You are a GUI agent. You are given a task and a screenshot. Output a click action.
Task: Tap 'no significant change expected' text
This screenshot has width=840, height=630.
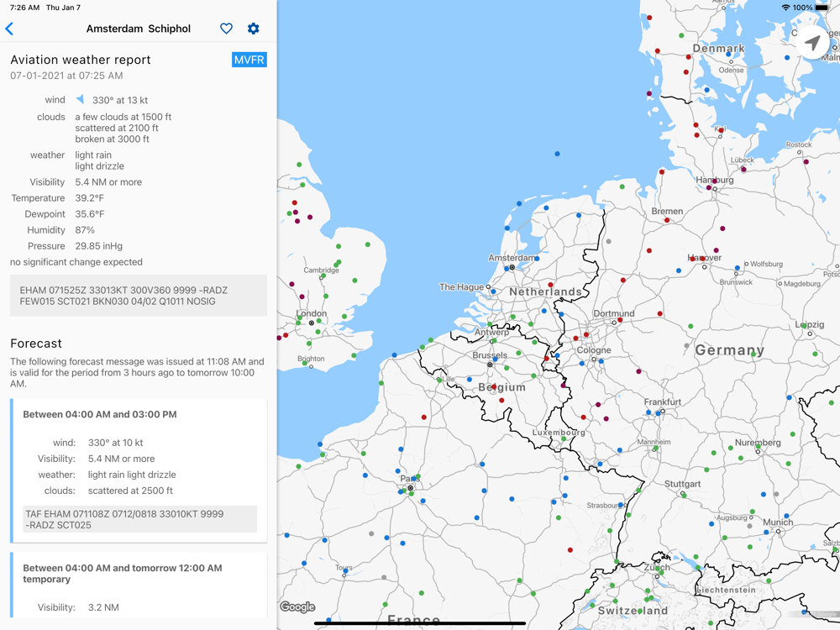(76, 262)
